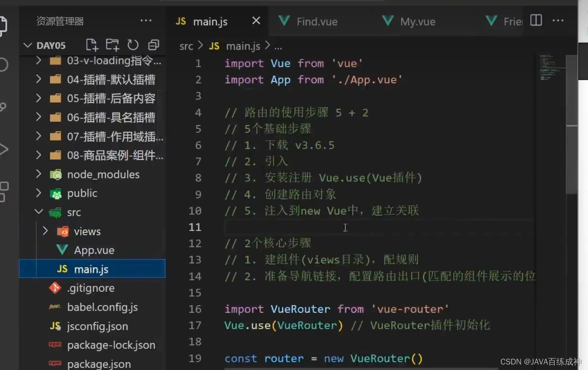Expand the views folder chevron
Image resolution: width=588 pixels, height=370 pixels.
pyautogui.click(x=45, y=231)
